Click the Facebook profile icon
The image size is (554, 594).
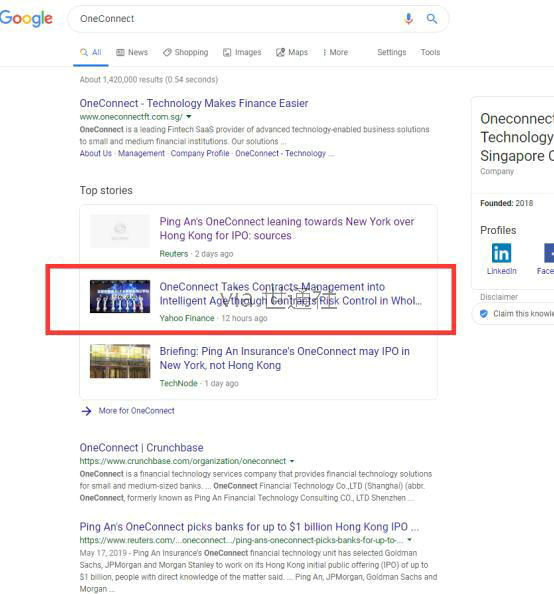point(549,253)
